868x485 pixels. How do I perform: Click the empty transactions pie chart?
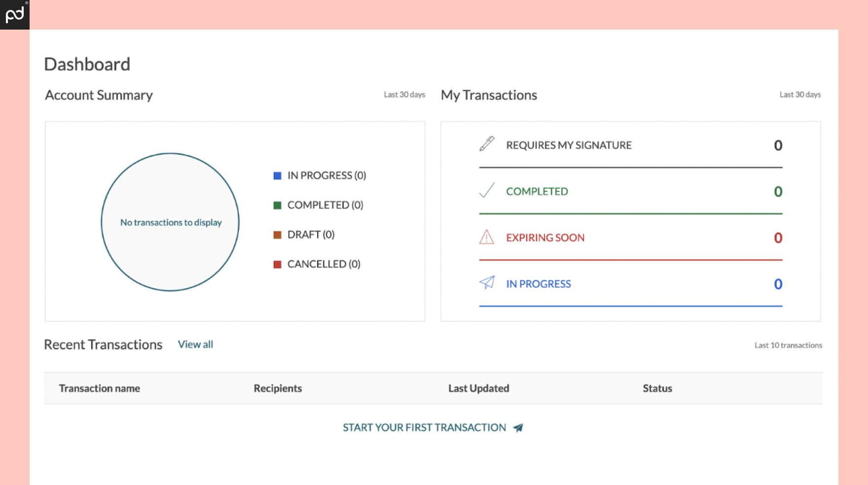pyautogui.click(x=170, y=222)
